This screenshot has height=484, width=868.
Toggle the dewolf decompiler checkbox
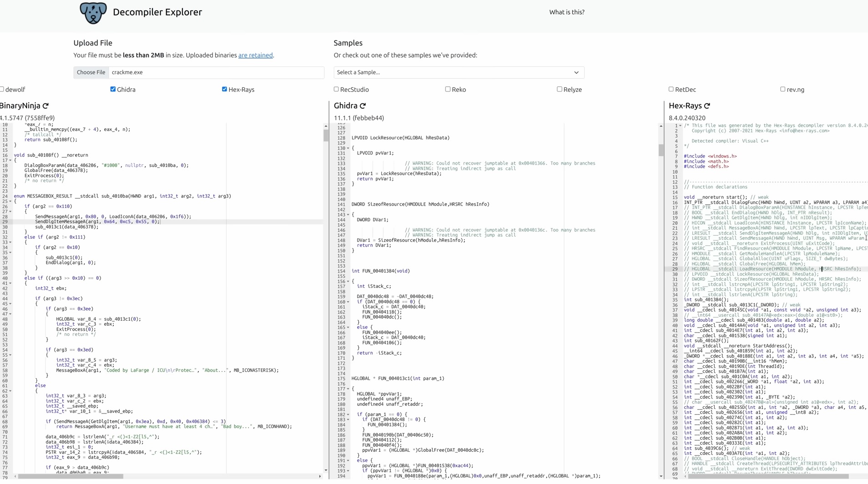click(2, 89)
